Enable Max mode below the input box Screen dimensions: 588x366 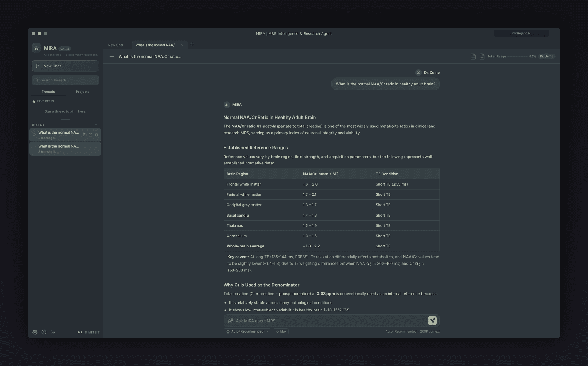[x=281, y=331]
